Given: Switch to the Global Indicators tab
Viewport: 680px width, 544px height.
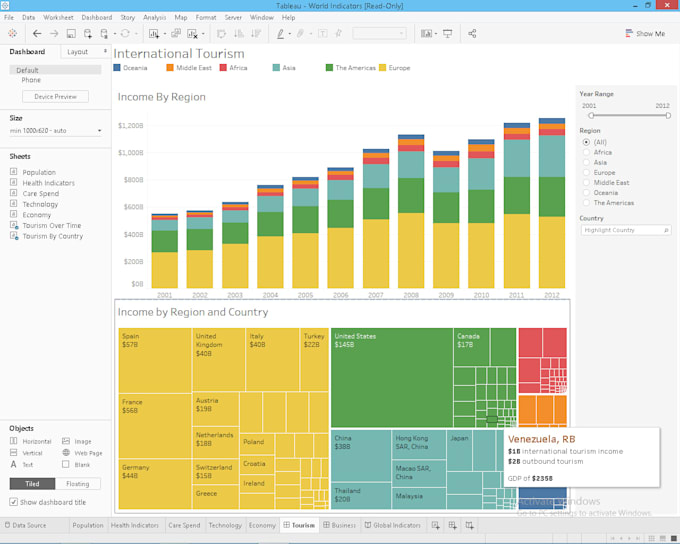Looking at the screenshot, I should 394,525.
